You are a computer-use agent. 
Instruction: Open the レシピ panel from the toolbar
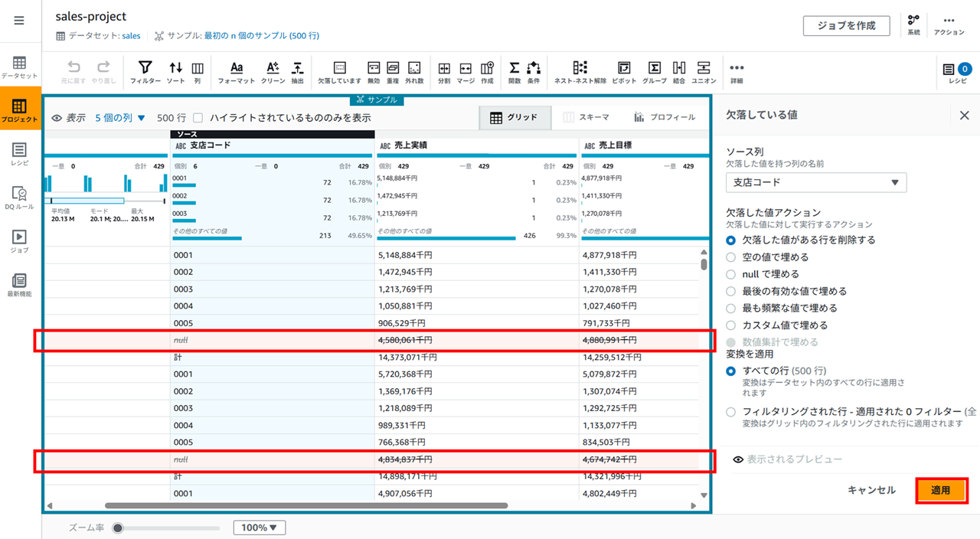pyautogui.click(x=958, y=72)
